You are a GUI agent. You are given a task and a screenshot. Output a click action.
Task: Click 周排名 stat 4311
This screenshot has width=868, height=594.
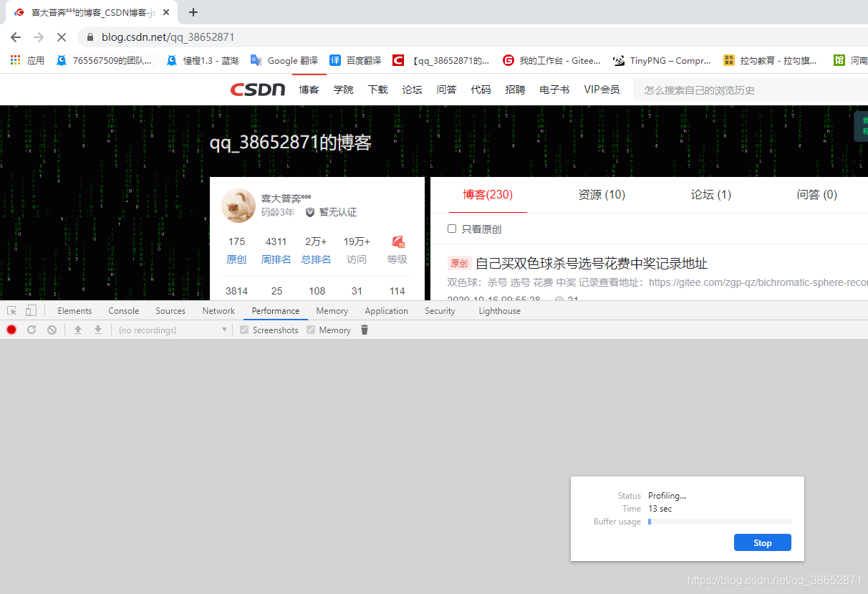coord(276,241)
